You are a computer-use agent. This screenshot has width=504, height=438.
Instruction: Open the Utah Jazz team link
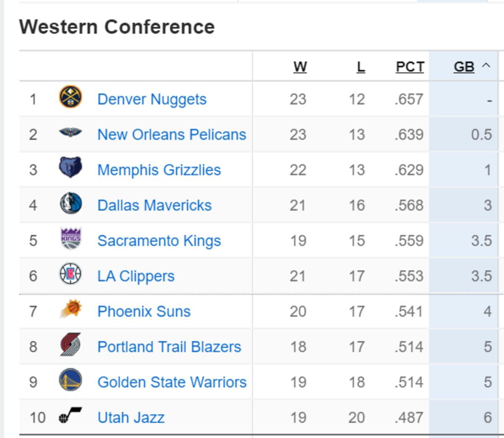tap(131, 417)
